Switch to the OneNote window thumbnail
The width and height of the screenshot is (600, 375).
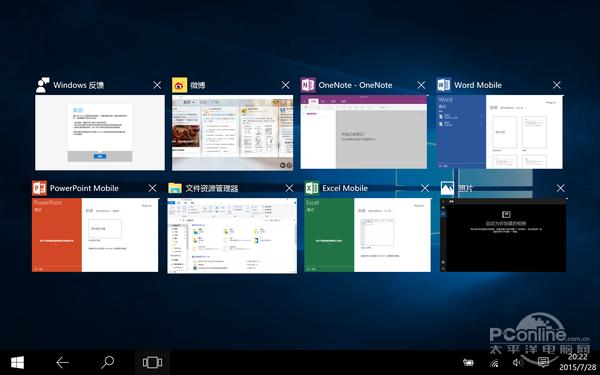tap(364, 132)
